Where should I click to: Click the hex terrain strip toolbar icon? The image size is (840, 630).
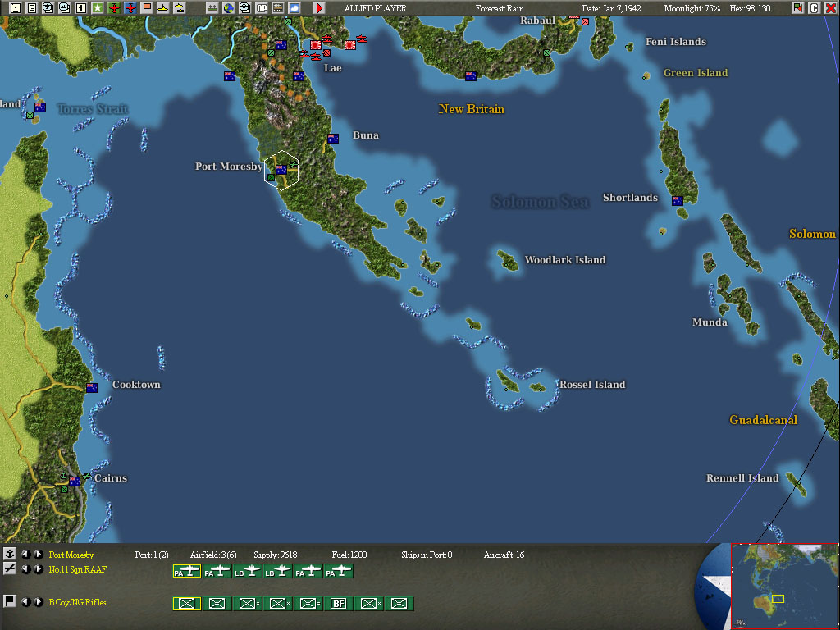278,7
